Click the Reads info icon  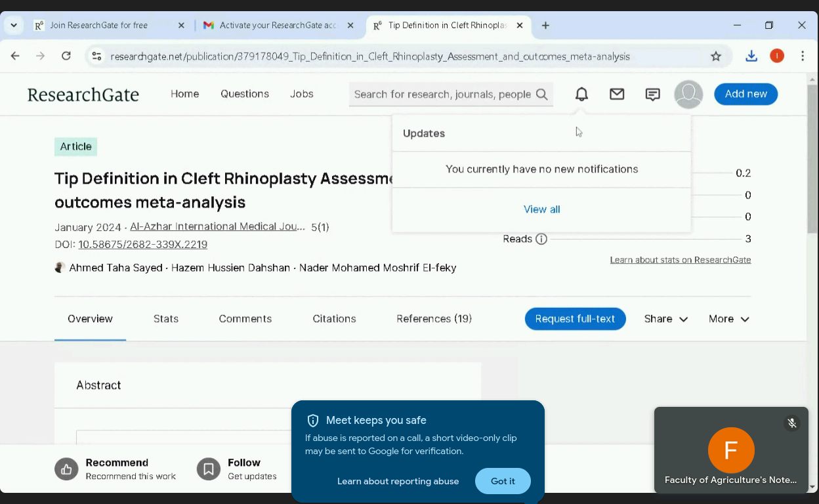pyautogui.click(x=541, y=239)
